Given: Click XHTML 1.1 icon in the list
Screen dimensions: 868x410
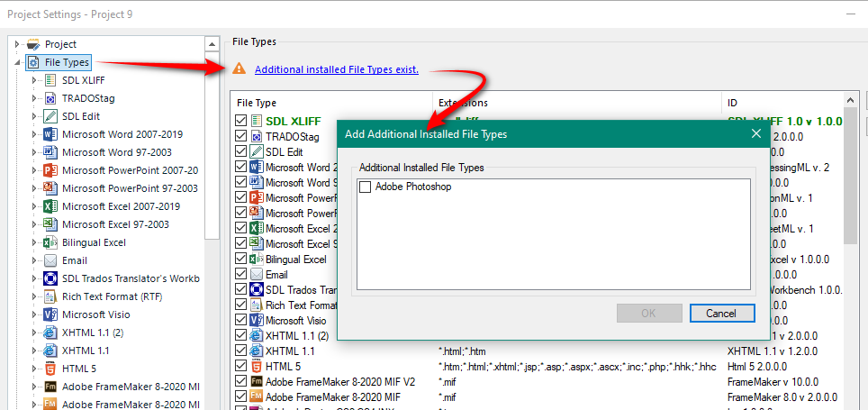Looking at the screenshot, I should click(x=257, y=351).
